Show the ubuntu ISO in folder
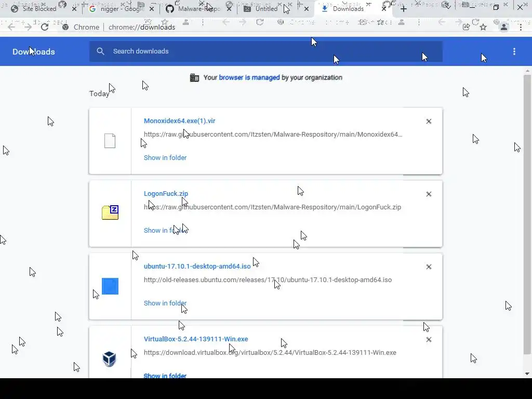 point(165,303)
